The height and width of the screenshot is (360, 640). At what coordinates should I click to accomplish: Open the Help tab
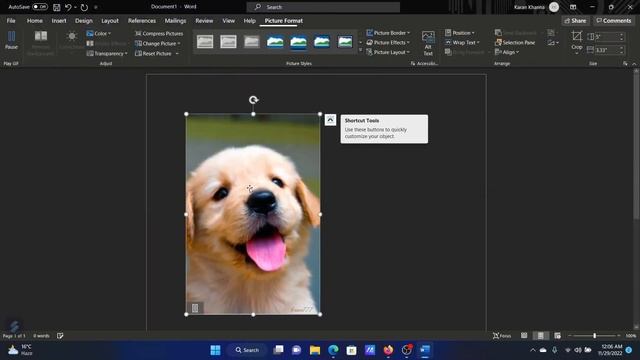pos(249,21)
